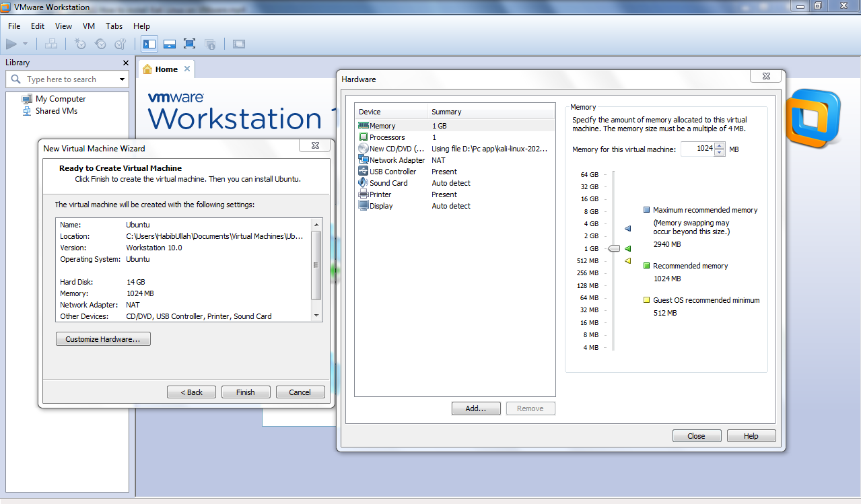Click the green recommended memory triangle marker
The image size is (861, 504).
pos(627,248)
